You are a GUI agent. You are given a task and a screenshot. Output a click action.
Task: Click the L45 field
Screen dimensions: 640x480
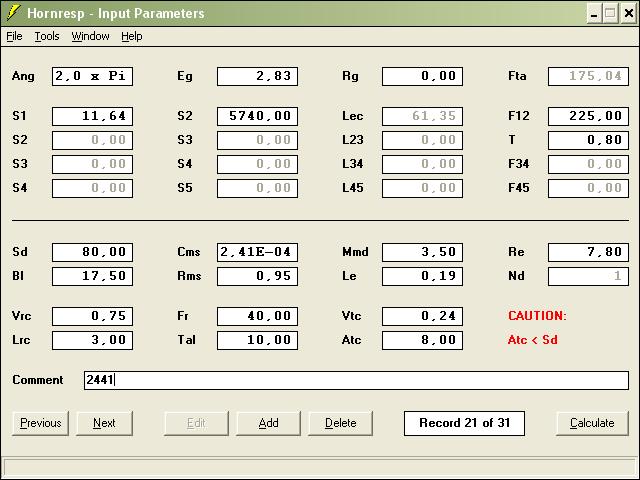point(422,189)
